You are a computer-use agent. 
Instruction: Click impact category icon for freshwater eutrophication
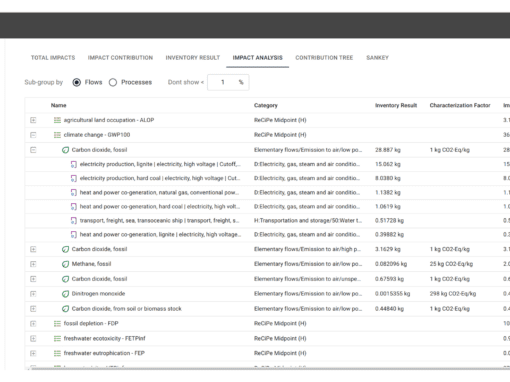(x=57, y=353)
